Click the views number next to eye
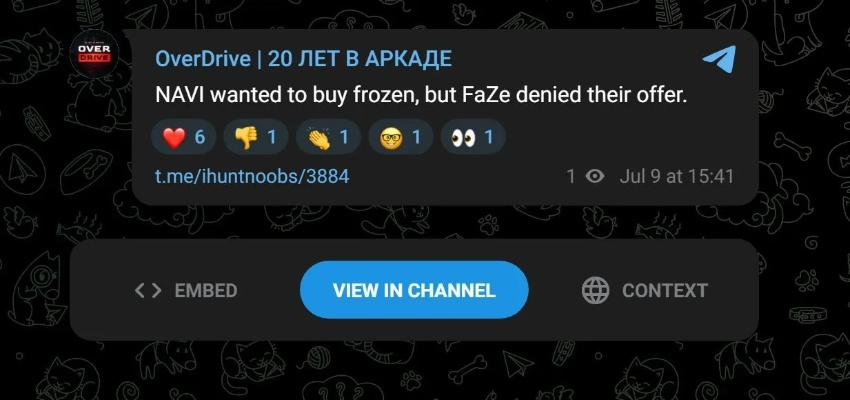850x400 pixels. [571, 177]
